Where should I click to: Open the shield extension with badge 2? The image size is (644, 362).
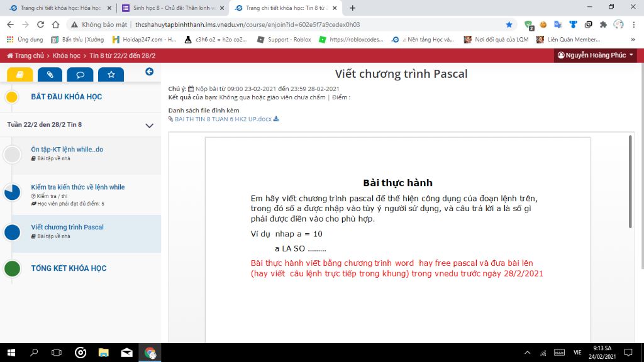click(x=529, y=25)
